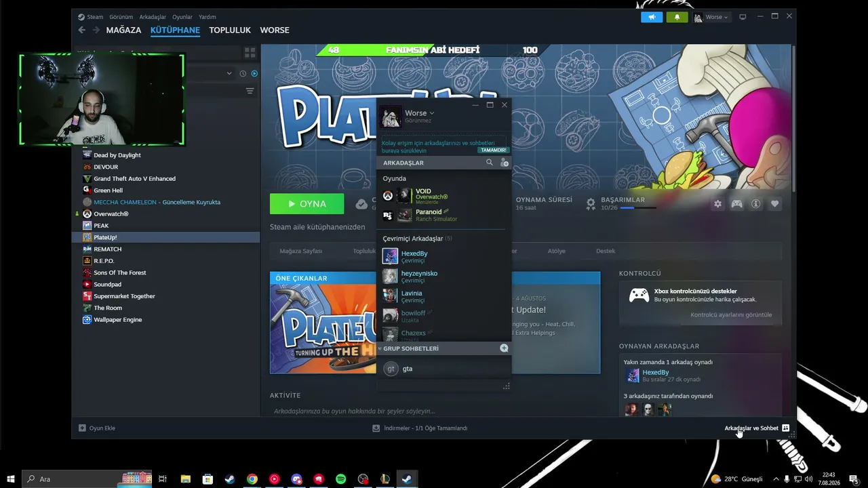Click Kontrolcü ayarlarını görüntüle link

point(731,315)
